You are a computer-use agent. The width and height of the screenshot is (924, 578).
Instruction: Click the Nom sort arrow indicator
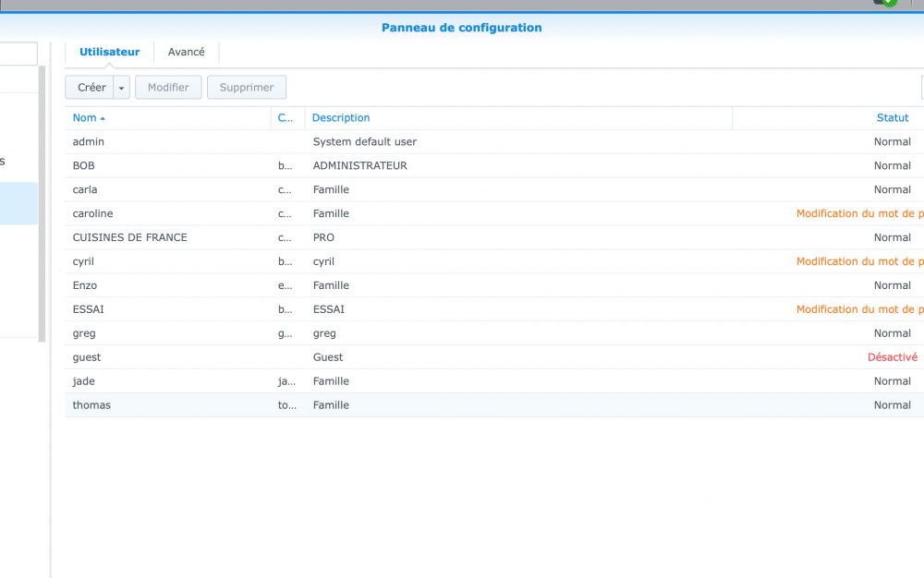(x=103, y=118)
